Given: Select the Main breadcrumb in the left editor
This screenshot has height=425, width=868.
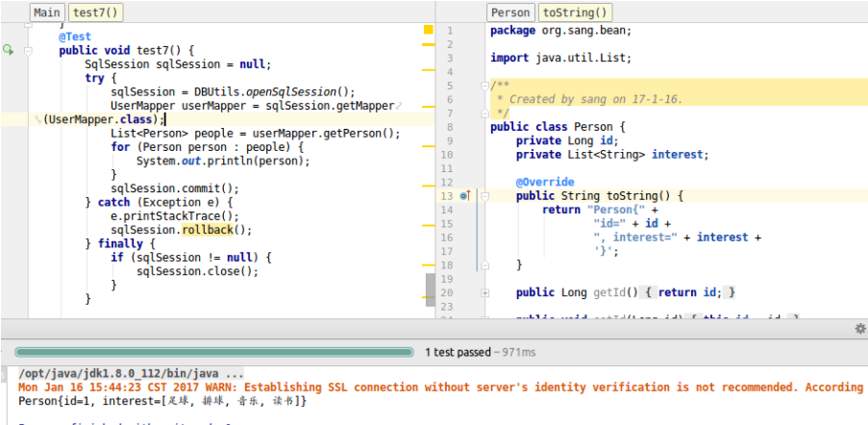Looking at the screenshot, I should point(47,12).
